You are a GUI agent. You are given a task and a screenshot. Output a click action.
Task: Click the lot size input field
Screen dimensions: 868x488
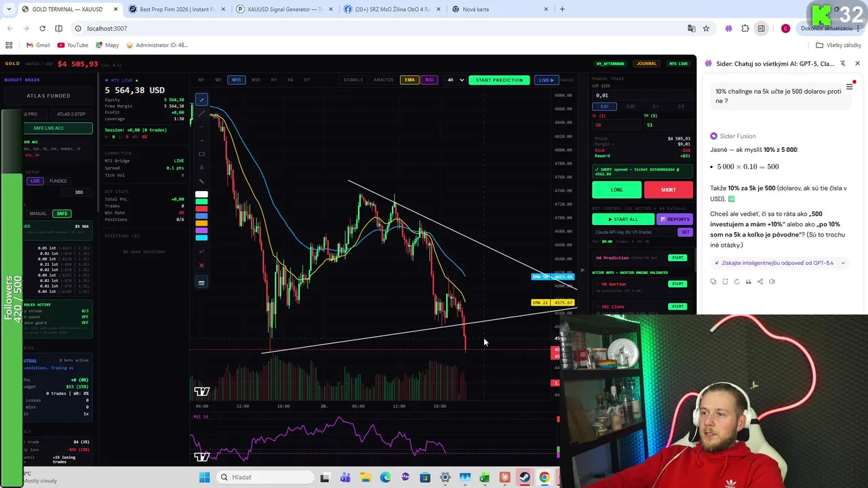click(642, 96)
